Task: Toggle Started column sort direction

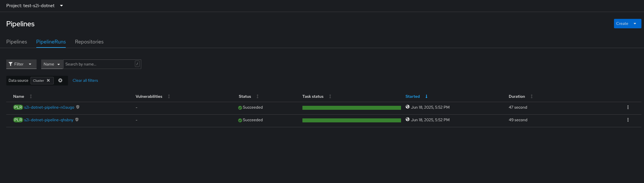Action: click(413, 96)
